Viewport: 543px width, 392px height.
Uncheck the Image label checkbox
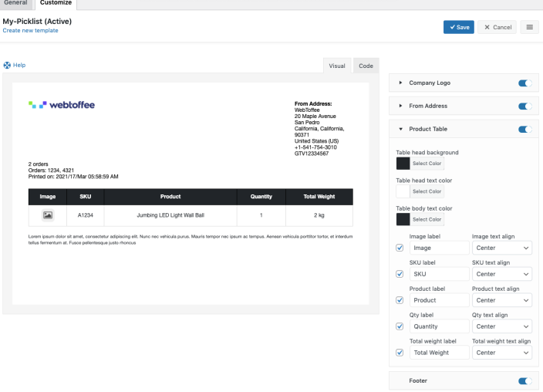(x=400, y=248)
